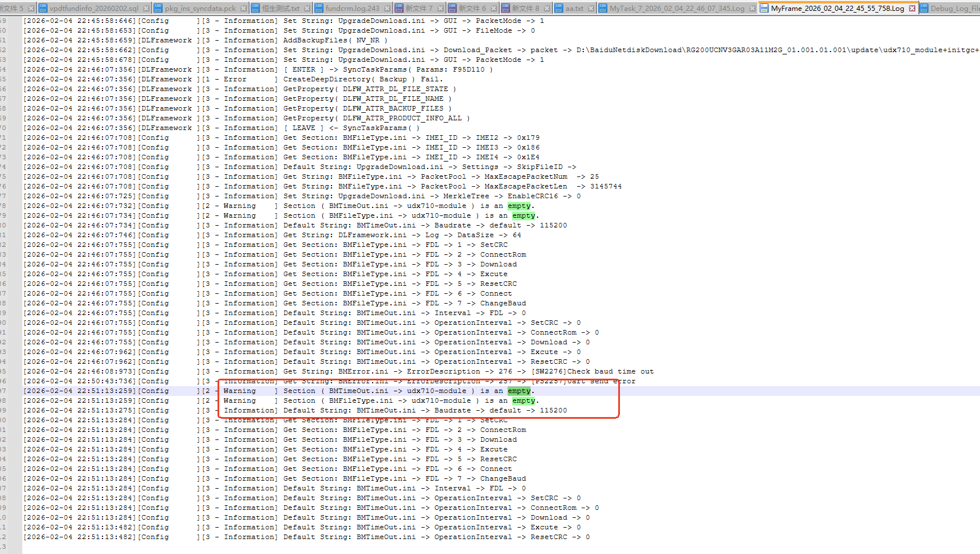
Task: Place the cursor on the "CreateDeepDirectory( Backup ) Fail." error line
Action: (362, 79)
